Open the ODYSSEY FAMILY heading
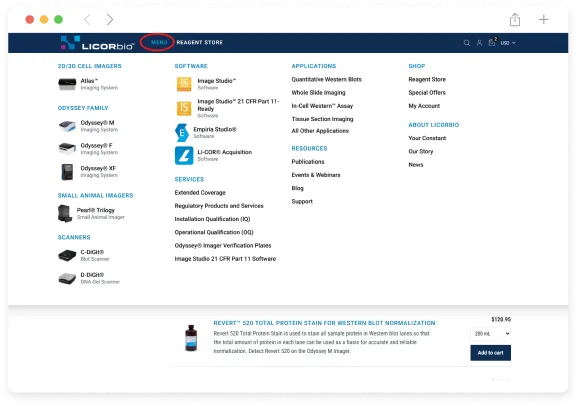This screenshot has height=406, width=579. click(x=83, y=108)
